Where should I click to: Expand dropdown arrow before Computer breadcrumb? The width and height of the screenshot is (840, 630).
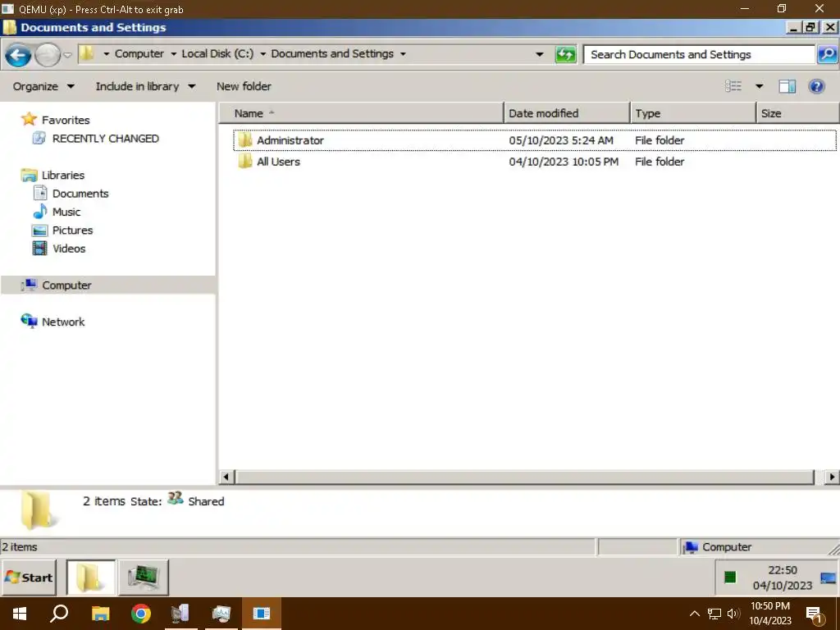pyautogui.click(x=106, y=54)
